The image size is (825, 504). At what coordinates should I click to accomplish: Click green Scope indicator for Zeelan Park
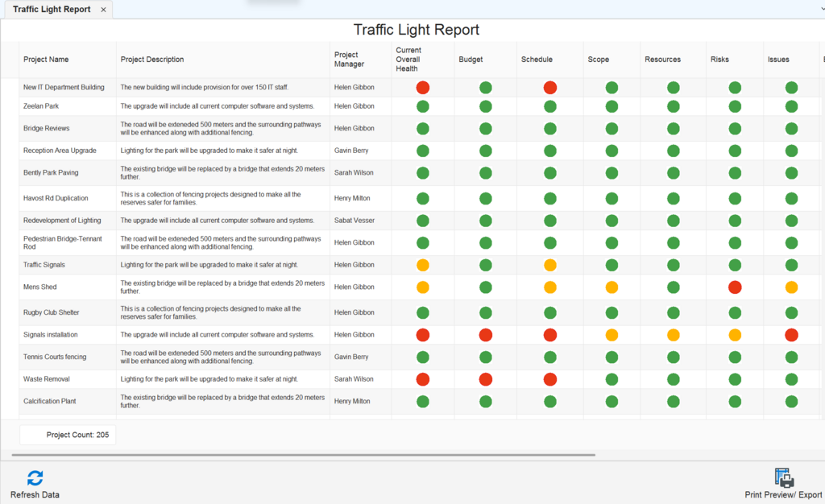pyautogui.click(x=611, y=106)
